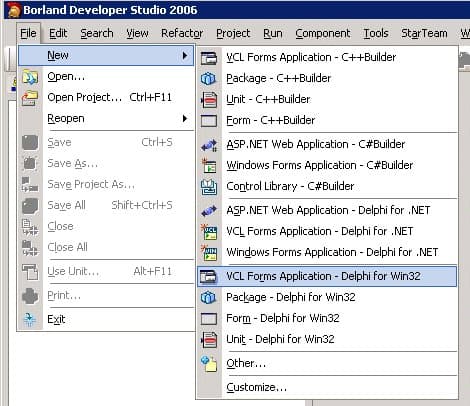Select VCL Forms Application - C++Builder

(327, 57)
